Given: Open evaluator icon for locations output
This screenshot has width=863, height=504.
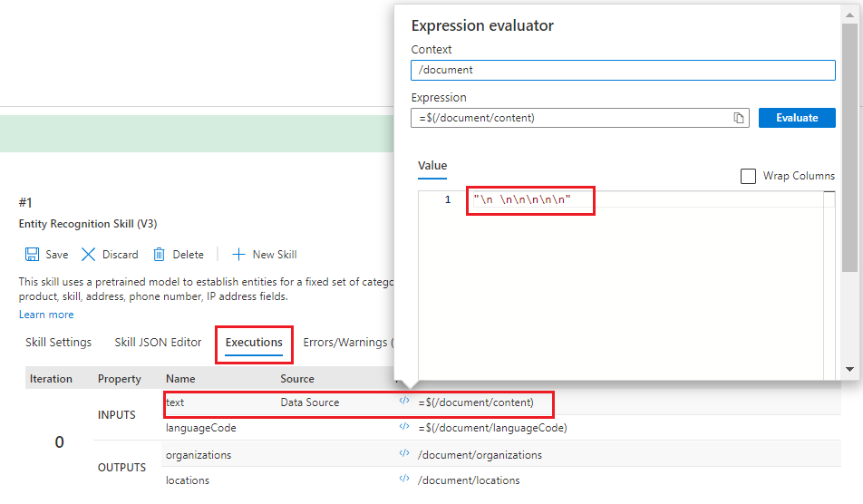Looking at the screenshot, I should point(404,480).
